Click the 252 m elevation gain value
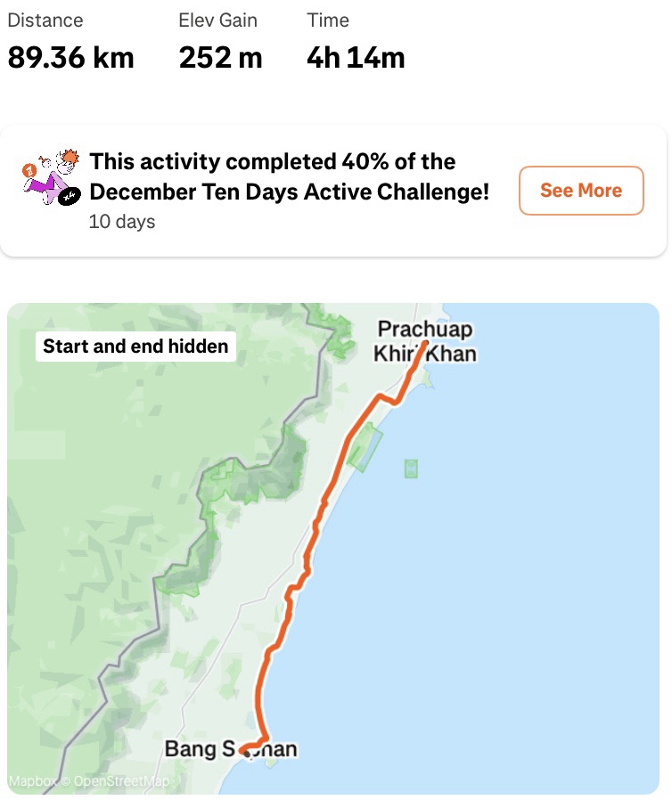 pyautogui.click(x=221, y=58)
